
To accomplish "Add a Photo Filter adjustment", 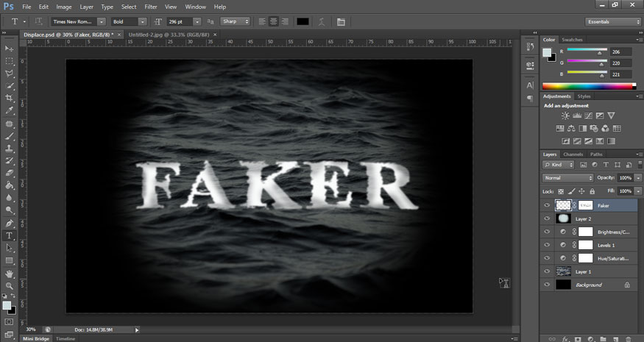I will point(593,129).
